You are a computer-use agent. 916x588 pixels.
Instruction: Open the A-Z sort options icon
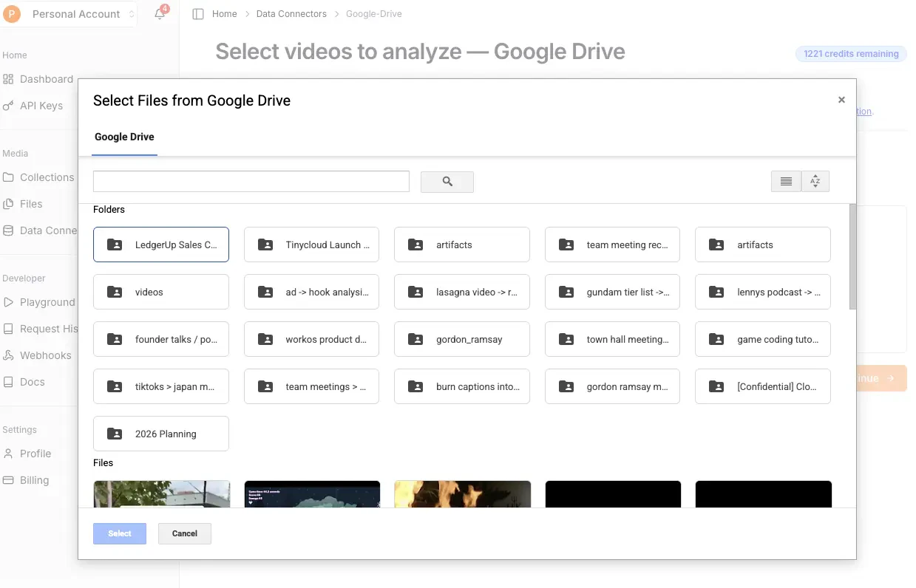click(815, 182)
